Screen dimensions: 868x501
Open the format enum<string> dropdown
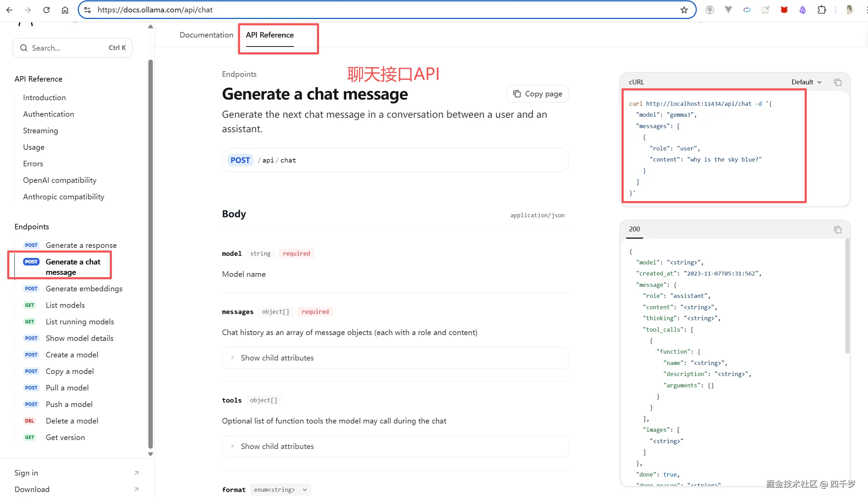[280, 490]
